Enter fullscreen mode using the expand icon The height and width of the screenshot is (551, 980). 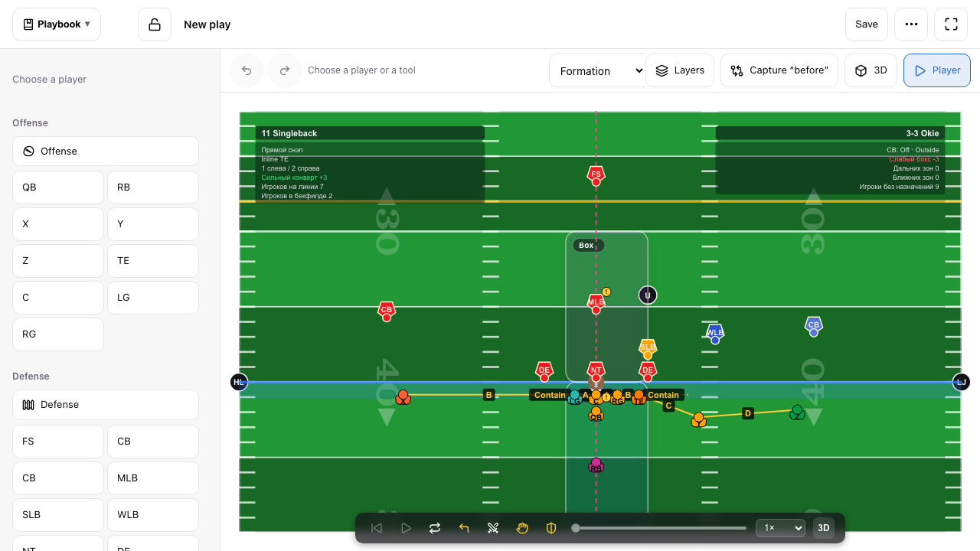951,24
